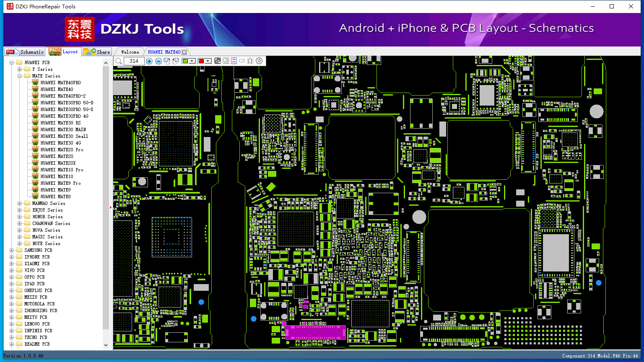Screen dimensions: 644x362
Task: Collapse the HUAWEI PCB tree node
Action: 12,62
